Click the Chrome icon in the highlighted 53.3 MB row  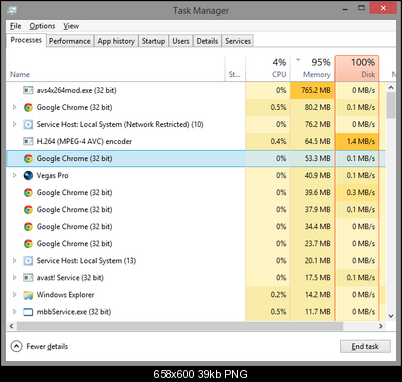28,158
